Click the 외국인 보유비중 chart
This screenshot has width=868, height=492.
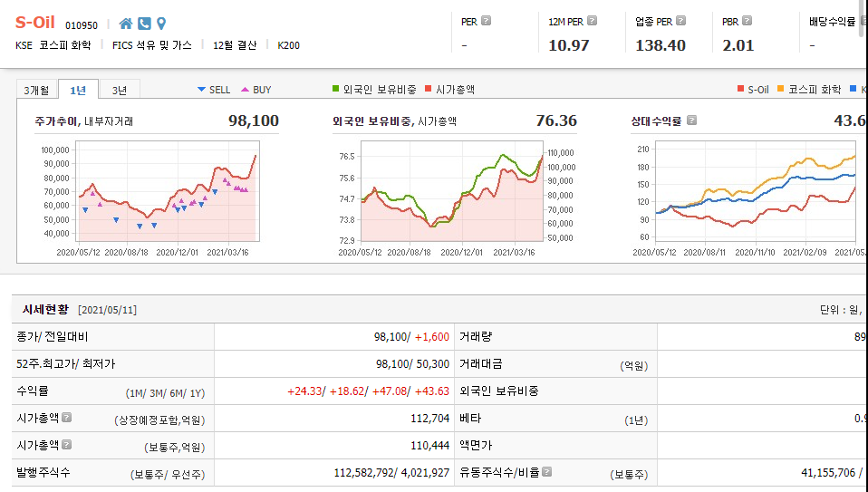452,191
